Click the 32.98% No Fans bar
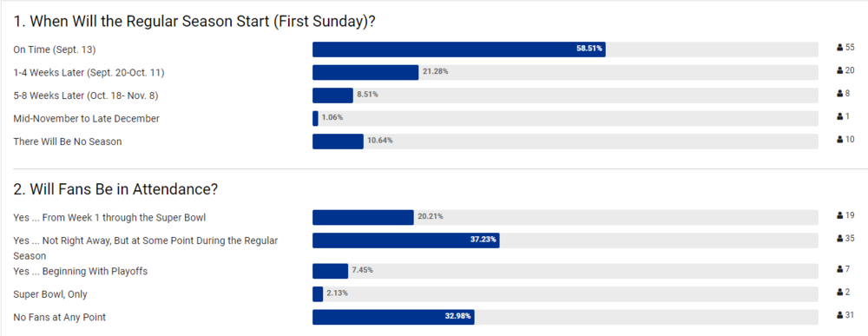Screen dimensions: 868x336 393,317
